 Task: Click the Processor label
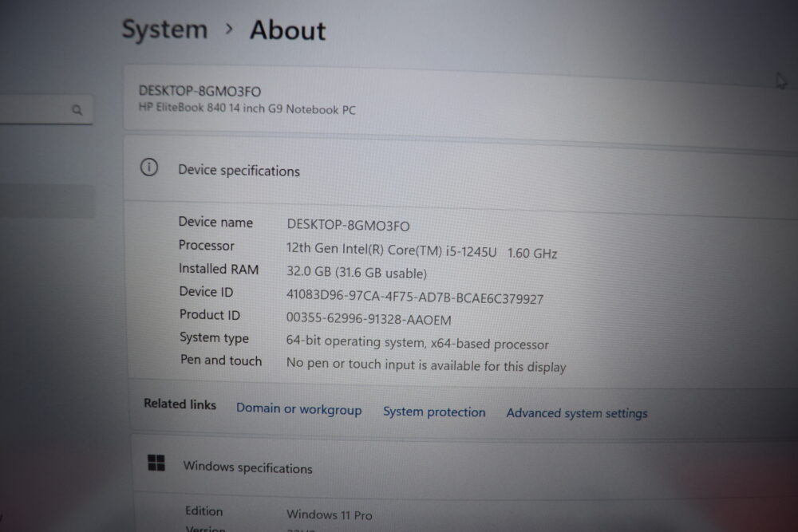tap(206, 245)
